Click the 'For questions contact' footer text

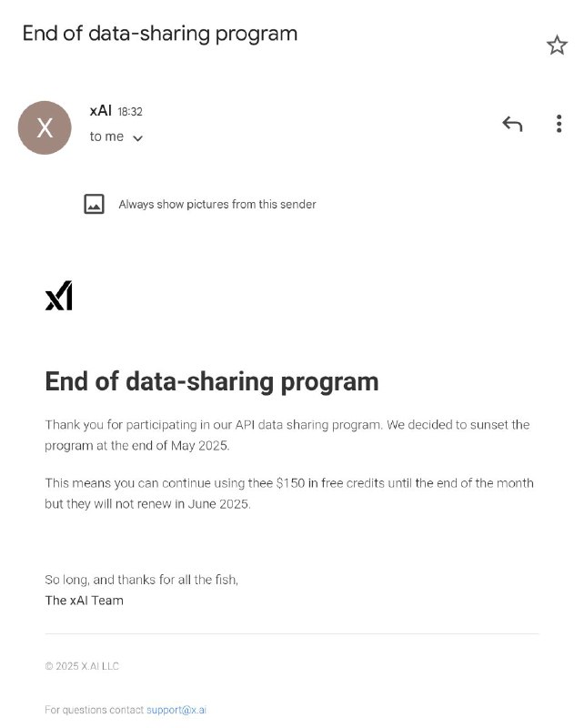point(95,710)
